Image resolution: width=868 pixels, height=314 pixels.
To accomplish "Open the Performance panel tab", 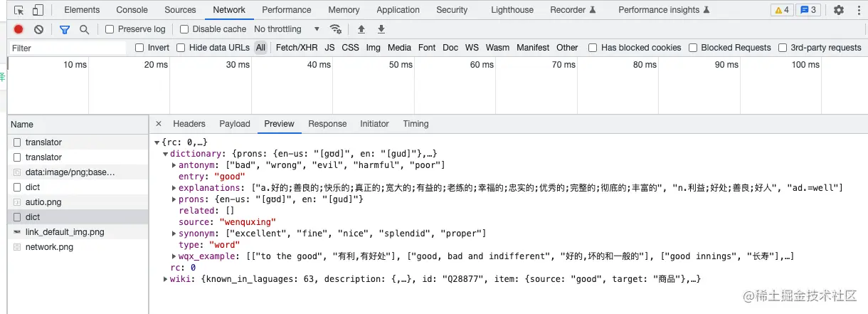I will tap(287, 10).
